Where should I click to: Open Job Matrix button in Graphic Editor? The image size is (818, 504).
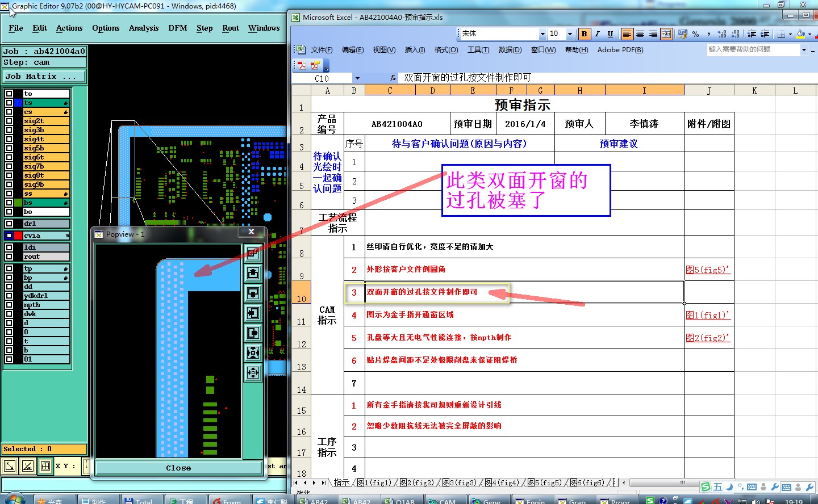click(45, 76)
